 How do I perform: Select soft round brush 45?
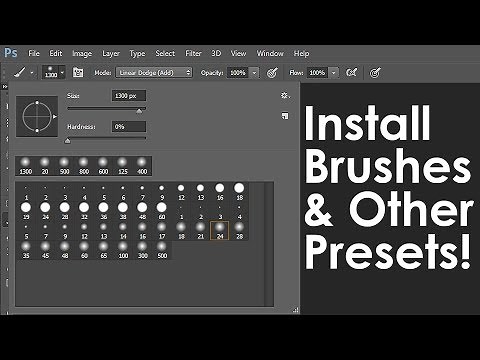click(45, 250)
